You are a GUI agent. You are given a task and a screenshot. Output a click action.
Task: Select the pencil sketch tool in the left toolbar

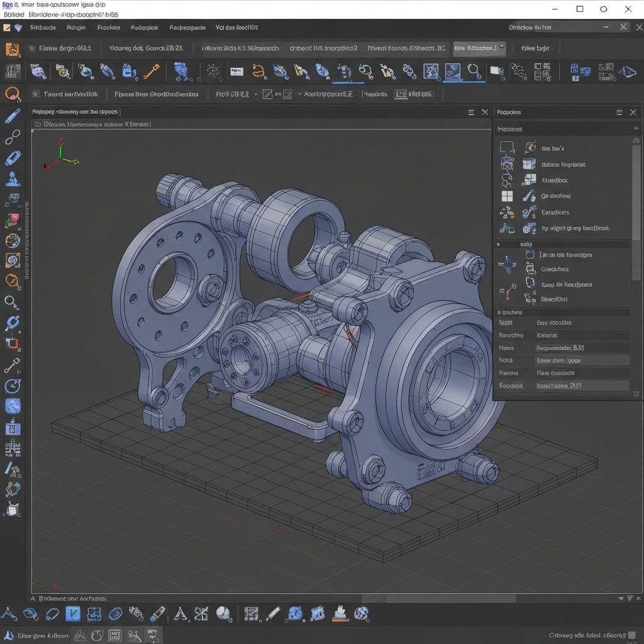coord(13,116)
